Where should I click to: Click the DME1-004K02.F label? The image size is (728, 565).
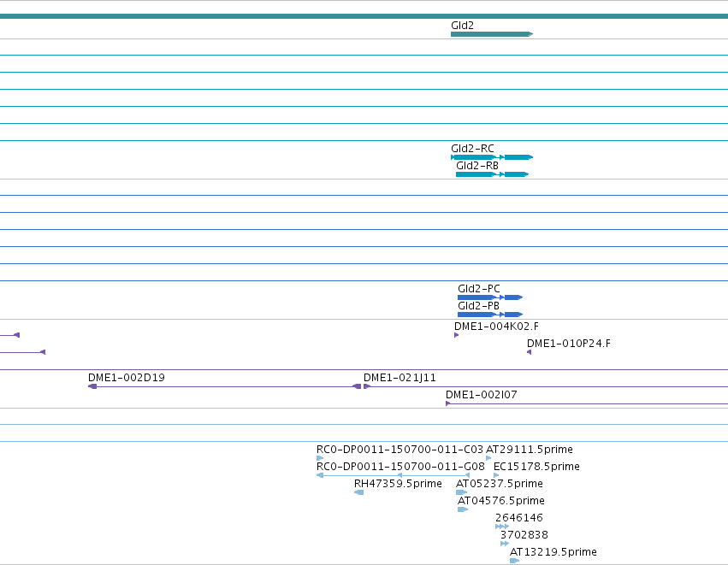(496, 327)
